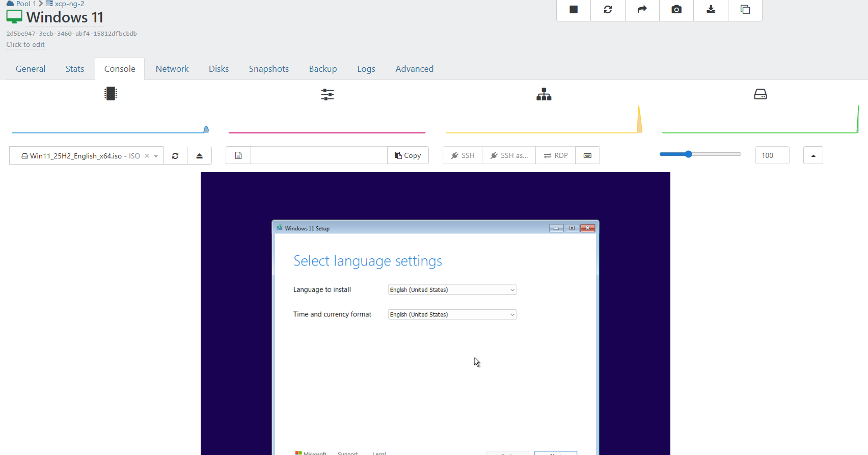This screenshot has width=868, height=455.
Task: Click the network topology stats icon
Action: (x=544, y=94)
